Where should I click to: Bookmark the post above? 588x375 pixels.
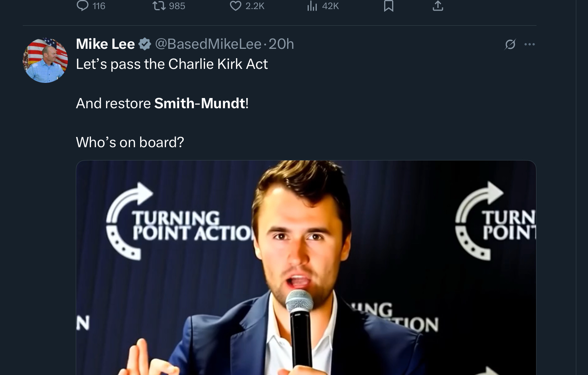(x=388, y=5)
